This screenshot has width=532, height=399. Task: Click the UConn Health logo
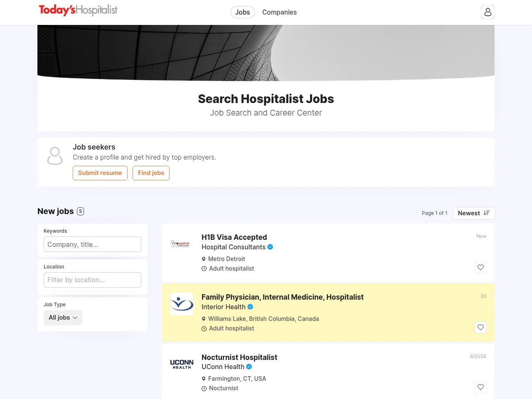182,364
